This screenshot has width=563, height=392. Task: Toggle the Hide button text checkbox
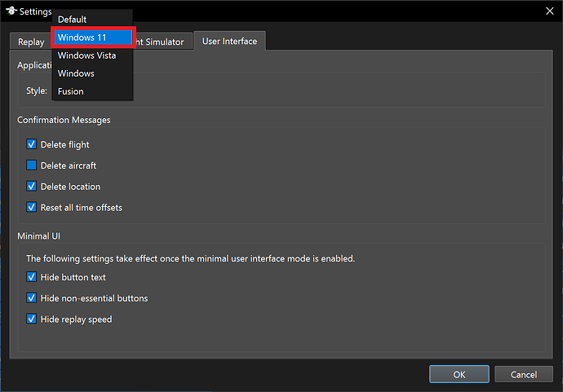tap(32, 277)
